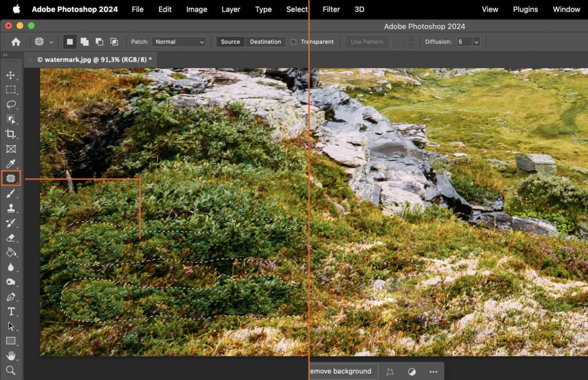Click the Remove background button
Viewport: 588px width, 380px height.
[341, 371]
